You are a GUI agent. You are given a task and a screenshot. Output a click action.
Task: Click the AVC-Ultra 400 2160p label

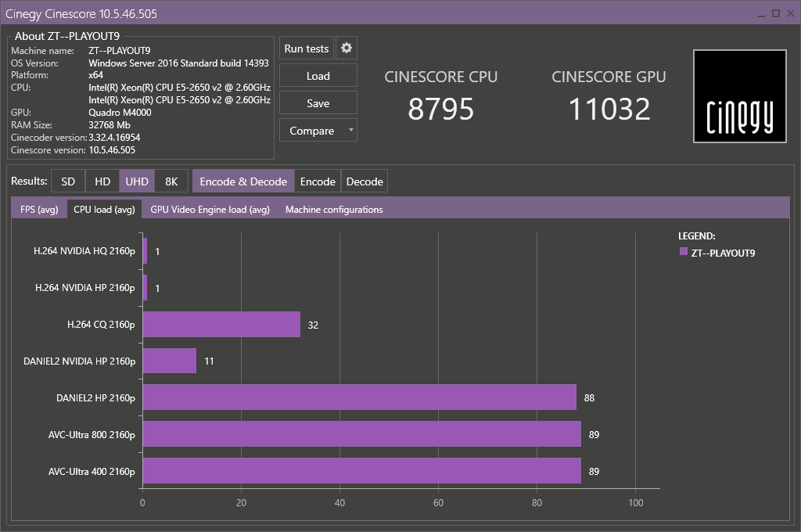(x=92, y=472)
